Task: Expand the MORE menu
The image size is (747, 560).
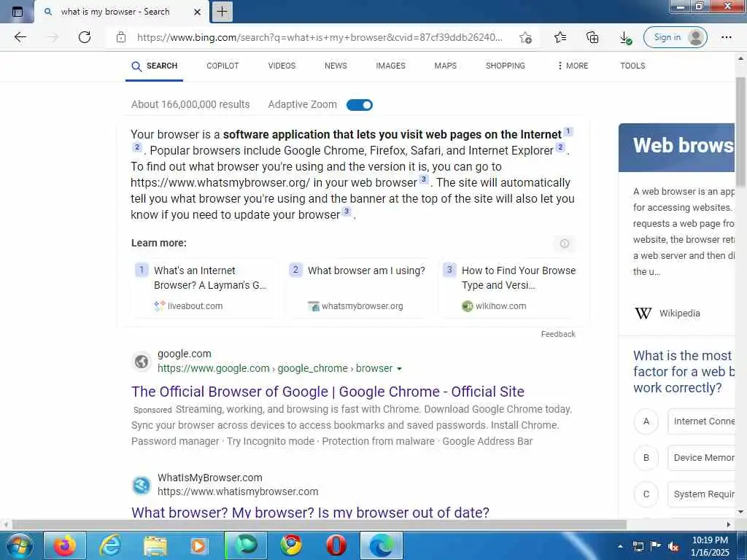Action: [x=573, y=66]
